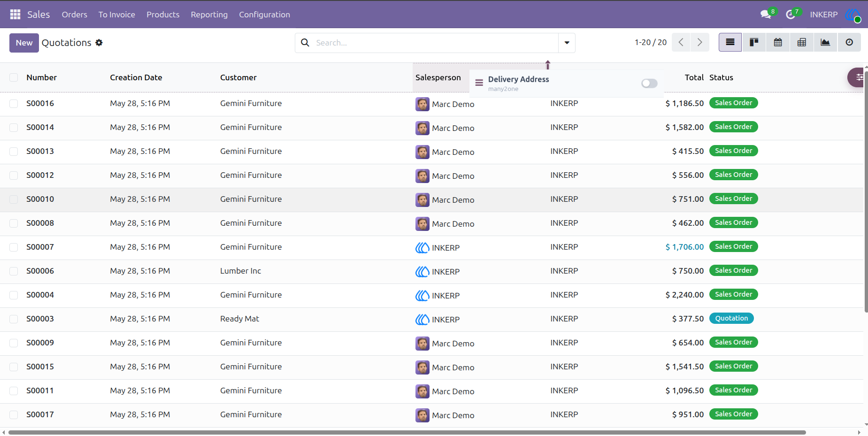Switch to graph view
Image resolution: width=868 pixels, height=436 pixels.
click(825, 42)
